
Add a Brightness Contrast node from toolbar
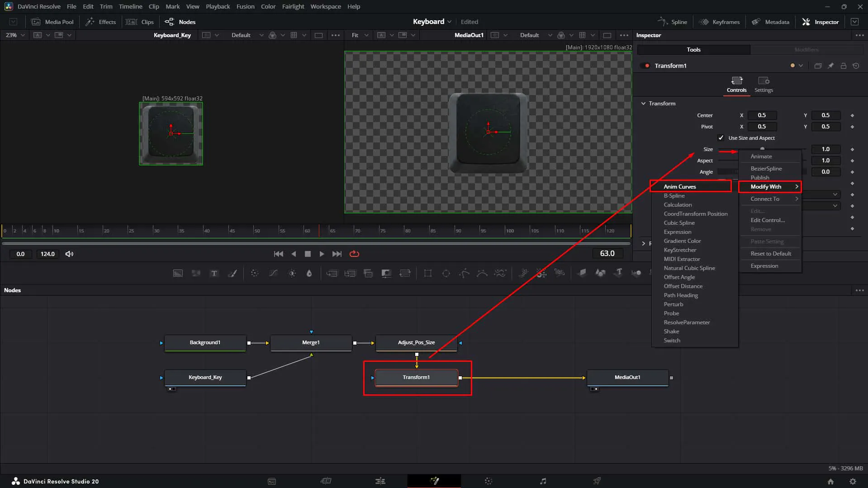tap(292, 273)
